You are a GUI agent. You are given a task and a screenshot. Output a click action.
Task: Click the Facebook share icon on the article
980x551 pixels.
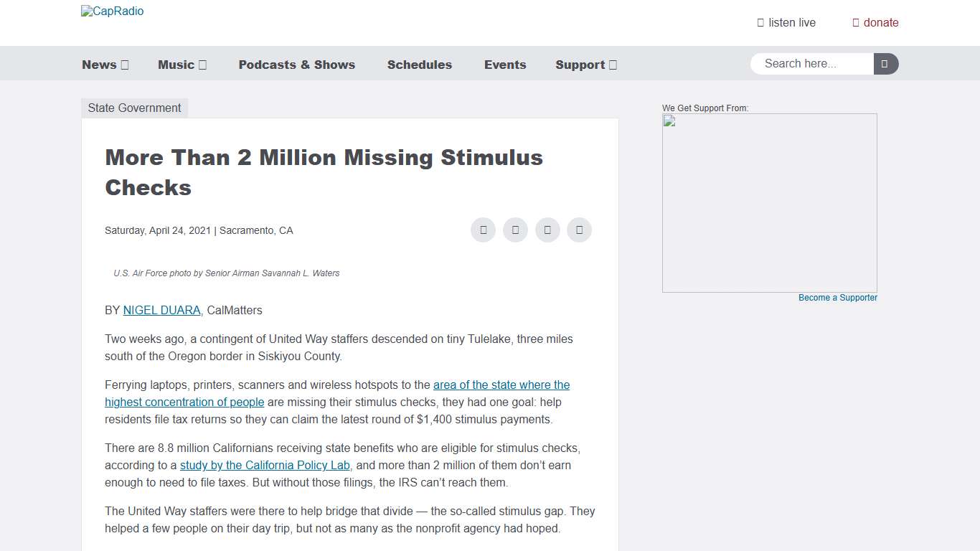click(483, 230)
